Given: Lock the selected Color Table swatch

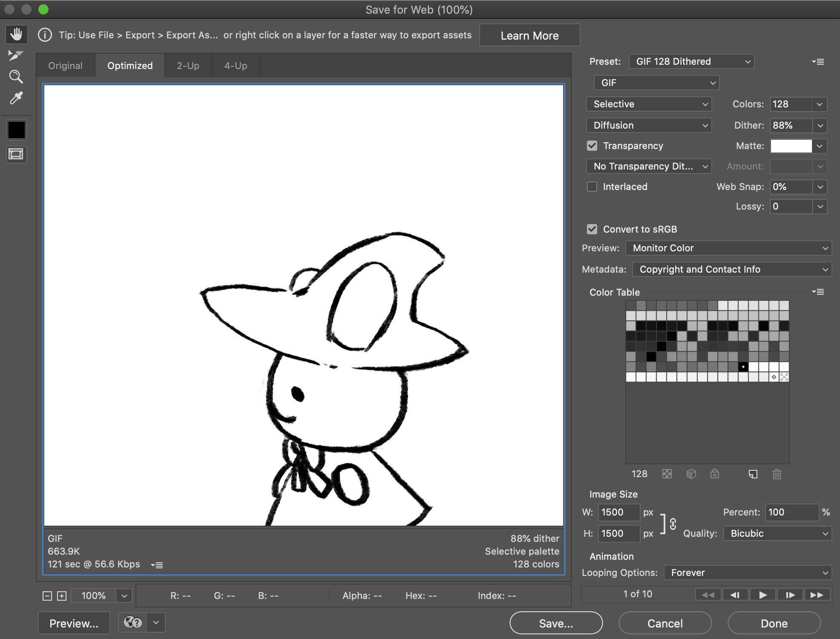Looking at the screenshot, I should [x=715, y=474].
